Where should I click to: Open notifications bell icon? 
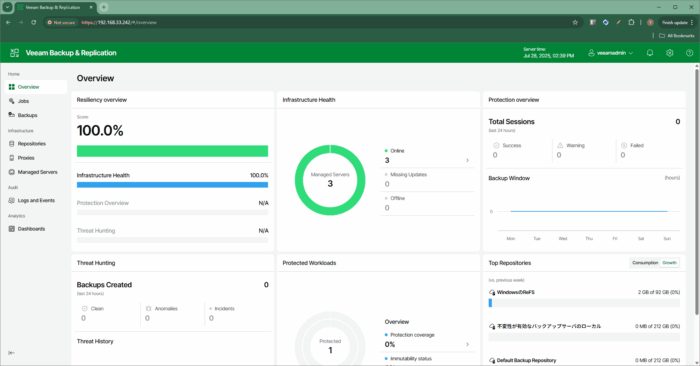(650, 53)
